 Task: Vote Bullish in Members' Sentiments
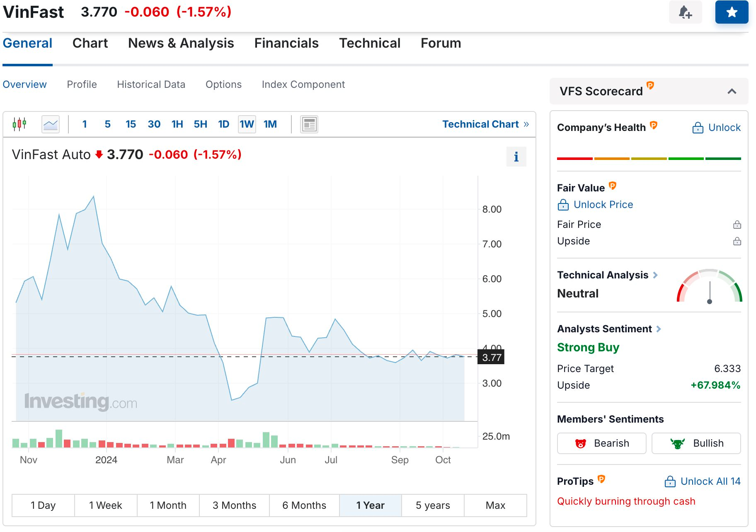[696, 443]
